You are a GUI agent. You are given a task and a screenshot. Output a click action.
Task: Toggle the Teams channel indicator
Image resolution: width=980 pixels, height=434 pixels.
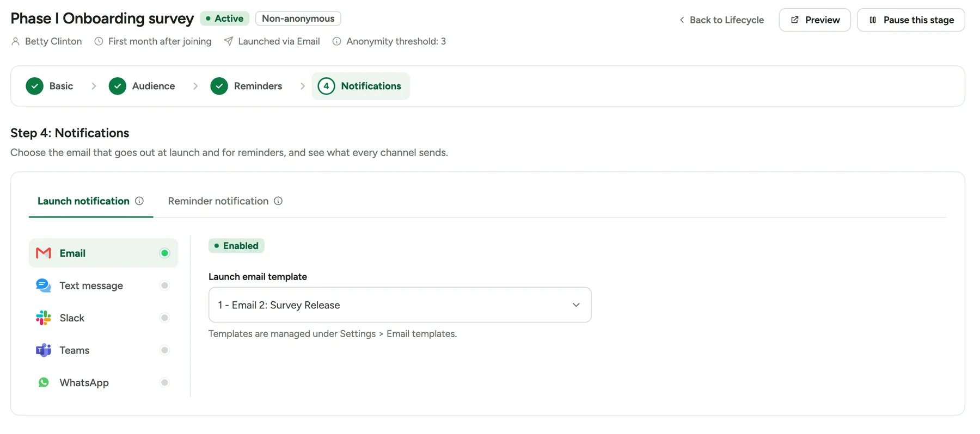[x=164, y=350]
